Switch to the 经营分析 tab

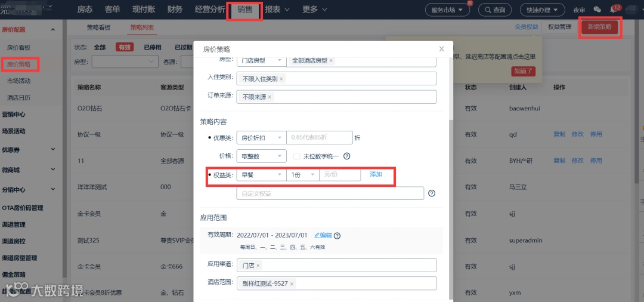point(210,9)
